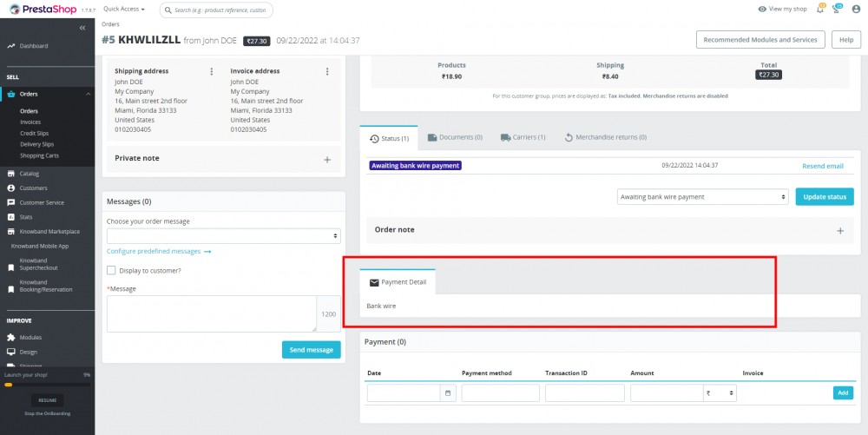Click the Launch your shop progress bar
Viewport: 868px width, 435px height.
click(x=47, y=384)
